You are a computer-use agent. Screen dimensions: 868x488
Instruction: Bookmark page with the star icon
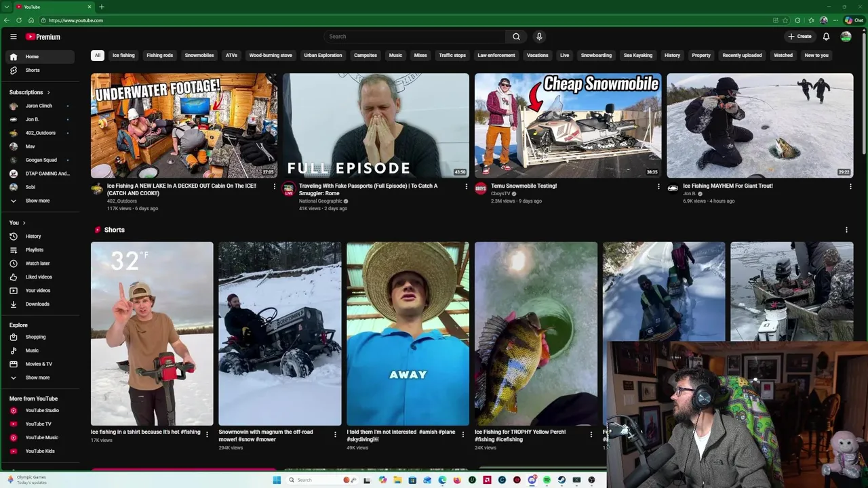tap(785, 20)
